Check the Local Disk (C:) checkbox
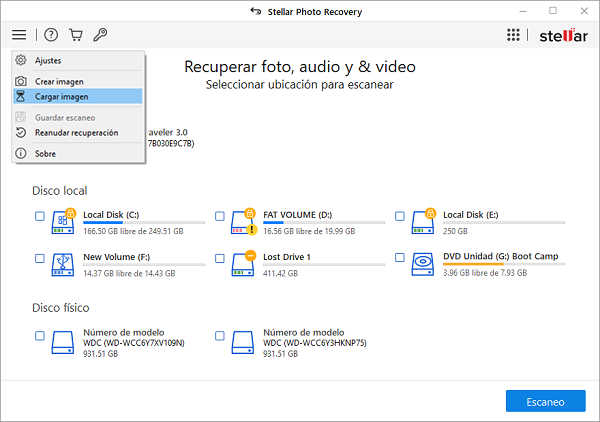Viewport: 600px width, 422px height. coord(40,216)
